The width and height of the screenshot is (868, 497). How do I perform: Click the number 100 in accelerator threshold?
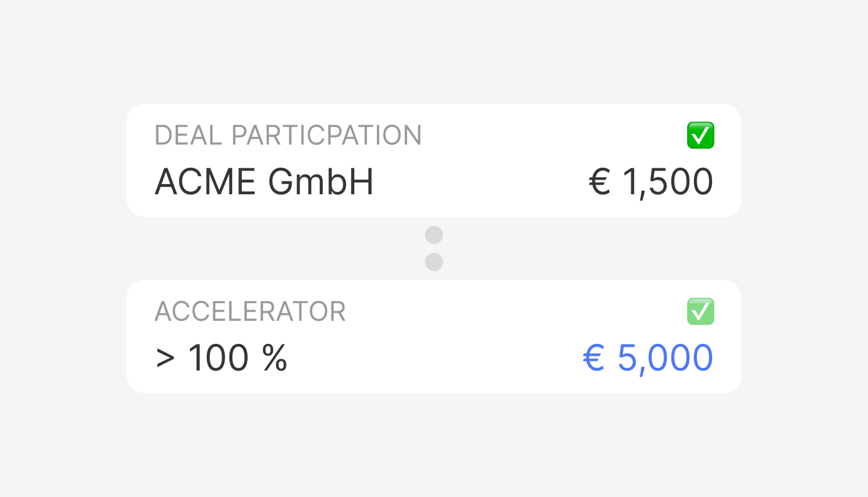[218, 359]
